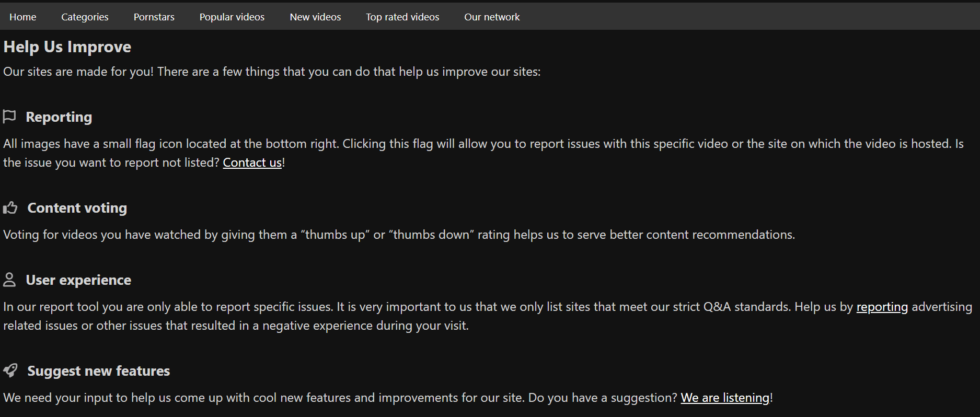Viewport: 980px width, 417px height.
Task: Click the underlined reporting link
Action: coord(882,307)
